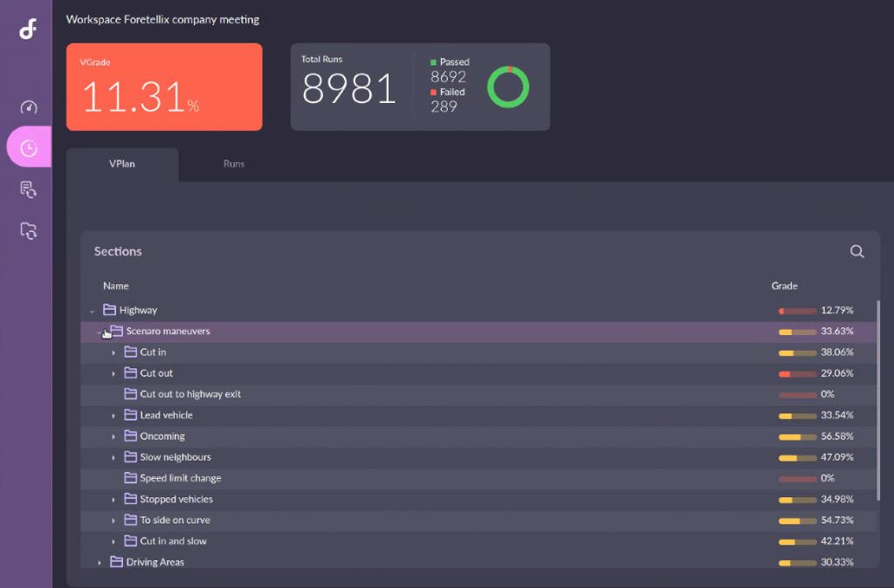894x588 pixels.
Task: Select the highlighted clock icon in sidebar
Action: coord(29,147)
